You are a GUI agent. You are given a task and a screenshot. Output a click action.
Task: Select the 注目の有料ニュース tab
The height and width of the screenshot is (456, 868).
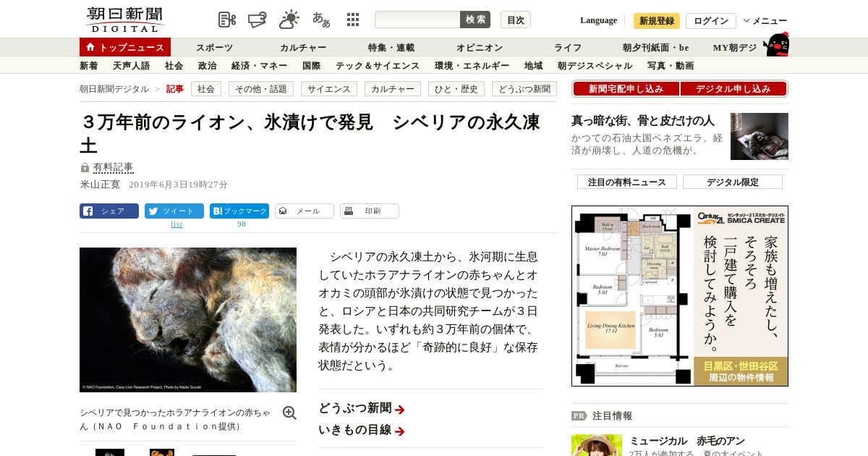(627, 182)
